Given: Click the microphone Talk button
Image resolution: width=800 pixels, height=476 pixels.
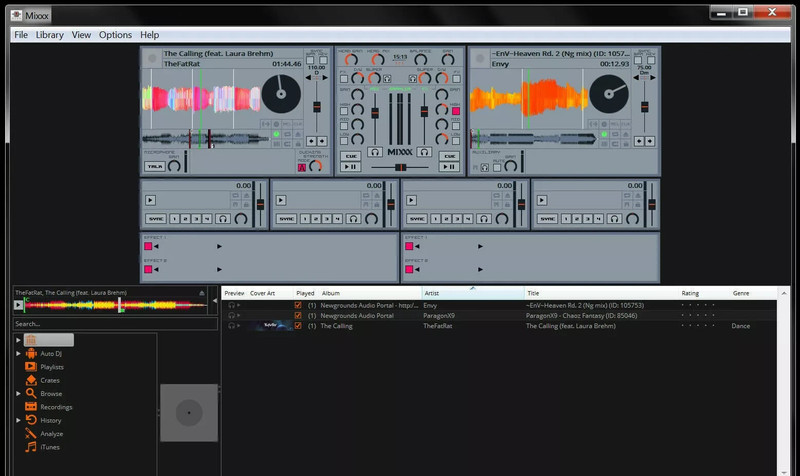Looking at the screenshot, I should [x=154, y=166].
